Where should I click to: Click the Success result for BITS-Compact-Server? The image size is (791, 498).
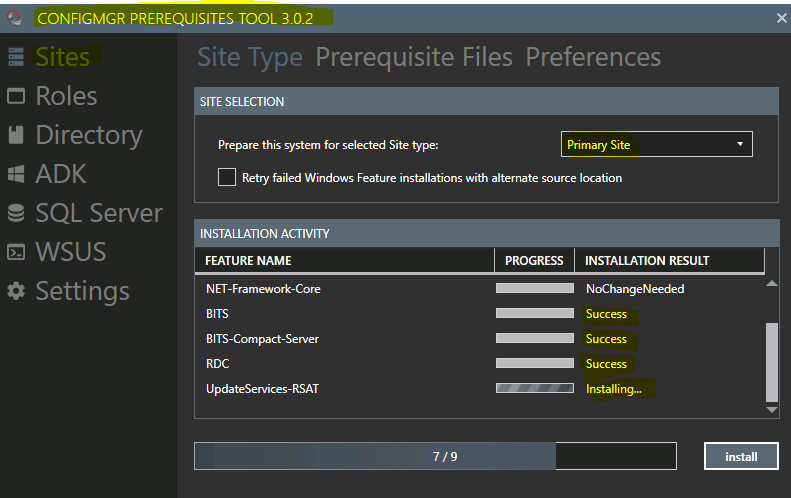606,339
